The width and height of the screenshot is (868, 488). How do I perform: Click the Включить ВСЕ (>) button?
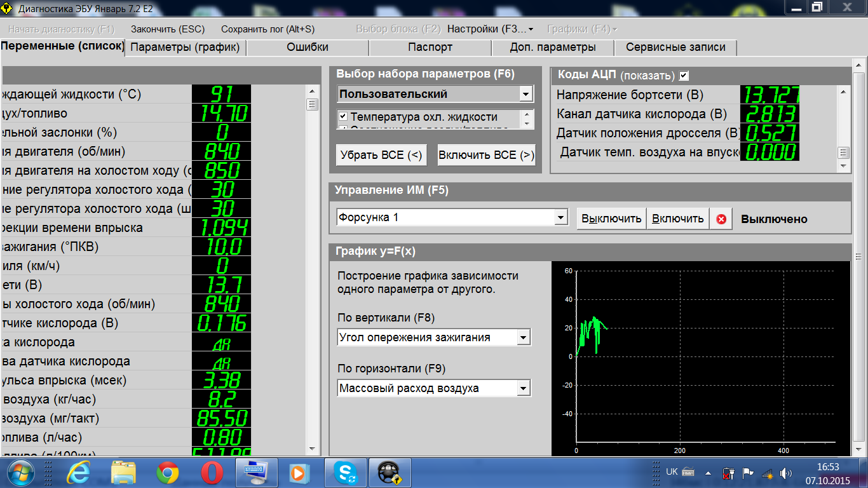click(487, 155)
